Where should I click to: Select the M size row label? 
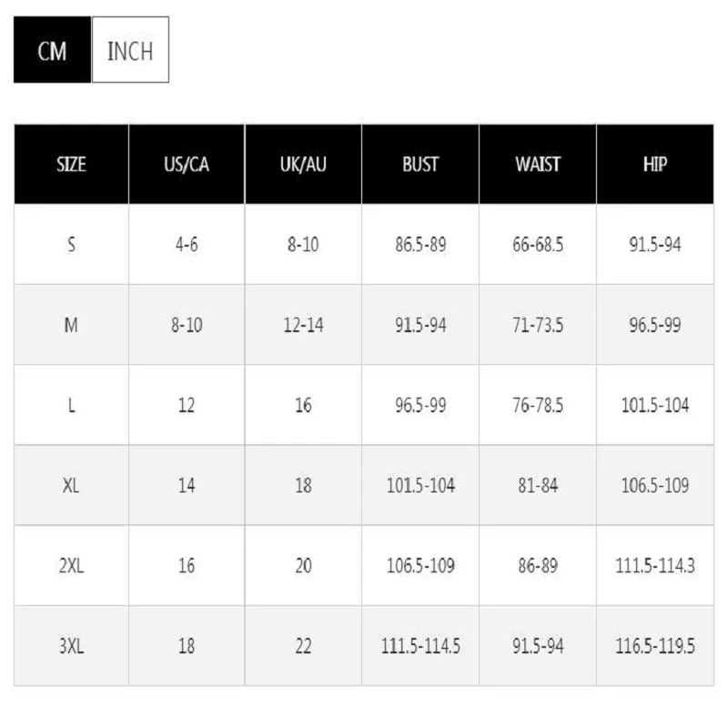pyautogui.click(x=72, y=325)
